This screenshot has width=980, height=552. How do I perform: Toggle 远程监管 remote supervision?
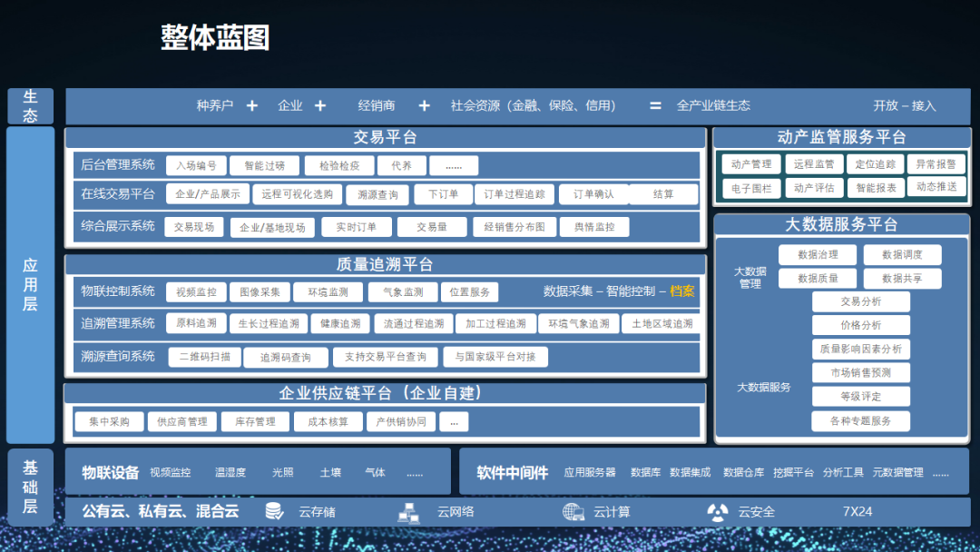click(815, 163)
